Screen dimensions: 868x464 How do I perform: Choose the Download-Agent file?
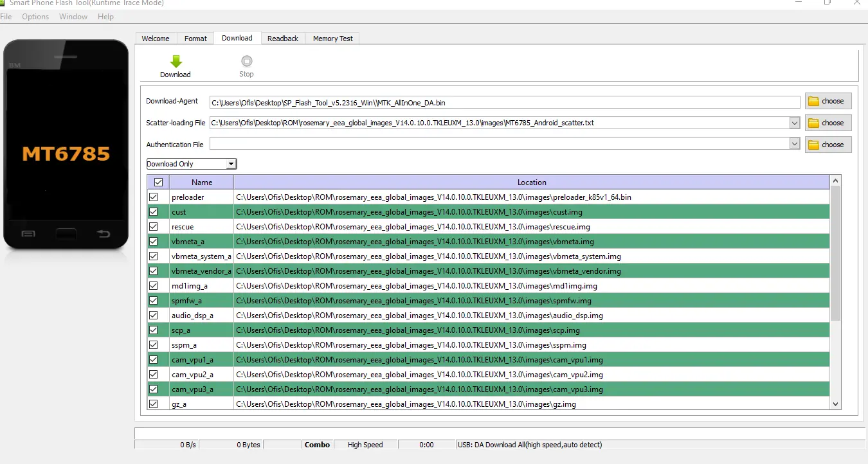pos(827,101)
